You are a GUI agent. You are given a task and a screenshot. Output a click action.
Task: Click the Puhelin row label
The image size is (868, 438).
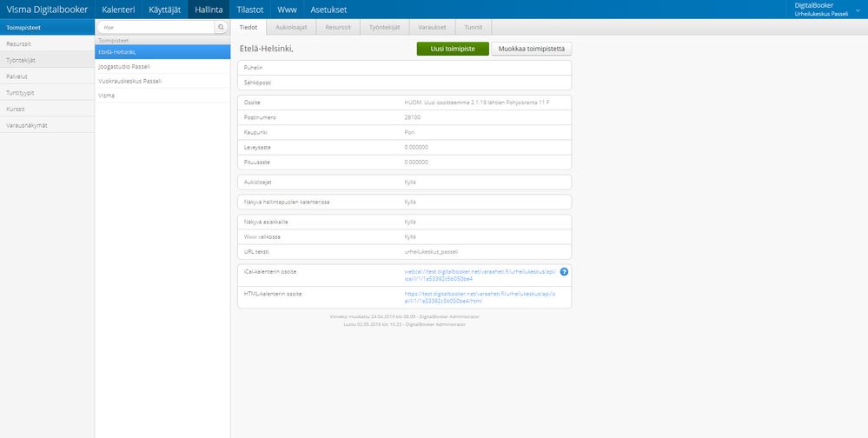click(253, 68)
